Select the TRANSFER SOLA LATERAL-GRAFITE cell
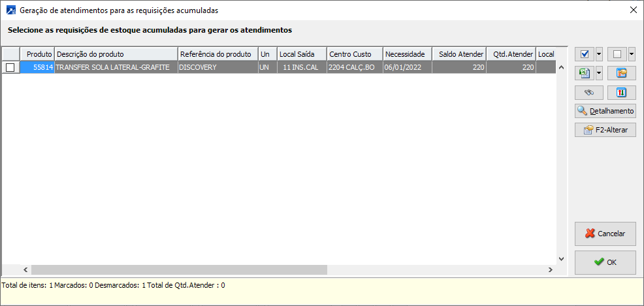The height and width of the screenshot is (306, 644). coord(116,68)
